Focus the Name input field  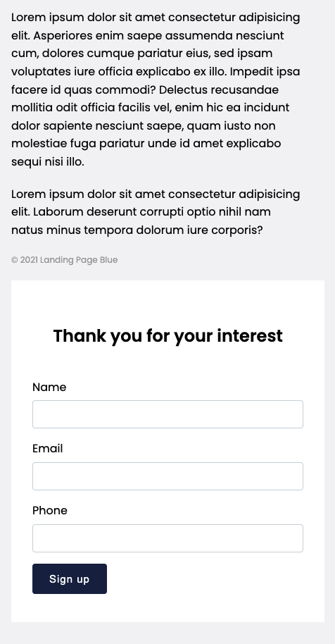(x=167, y=414)
